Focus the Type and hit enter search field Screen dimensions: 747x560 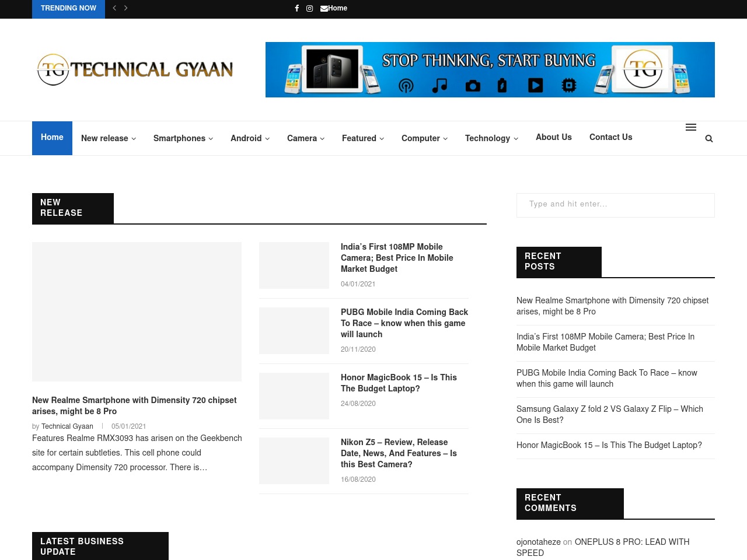(616, 205)
